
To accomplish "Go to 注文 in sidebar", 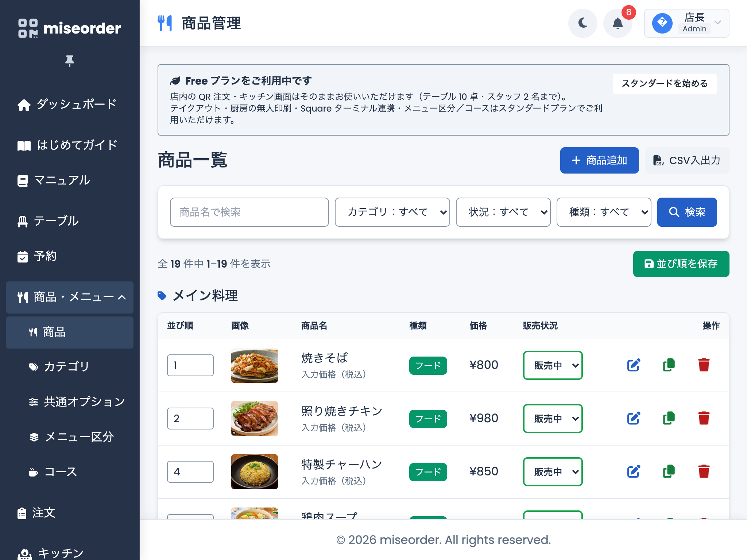I will [x=70, y=513].
